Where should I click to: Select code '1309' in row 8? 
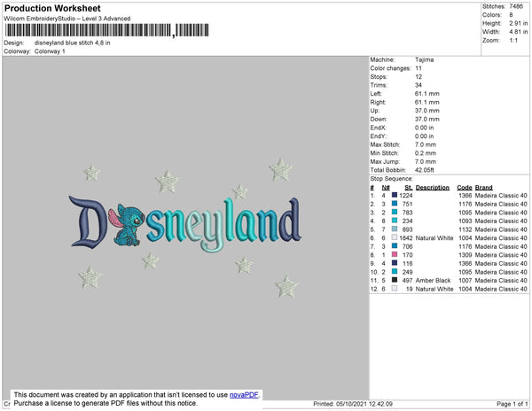pos(465,255)
